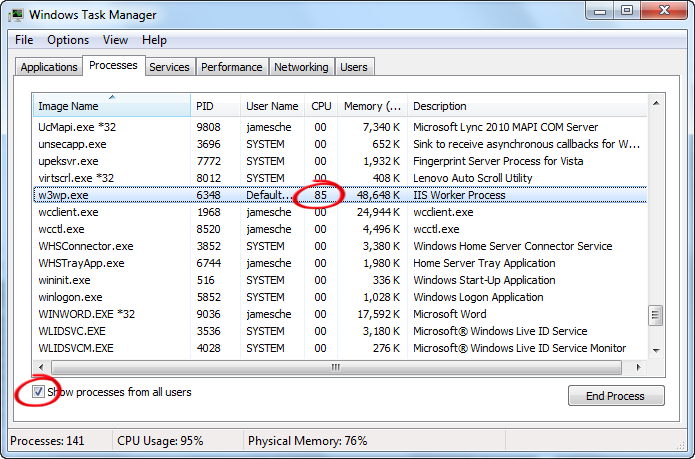Click the horizontal scrollbar right arrow
The image size is (695, 459).
click(x=638, y=367)
